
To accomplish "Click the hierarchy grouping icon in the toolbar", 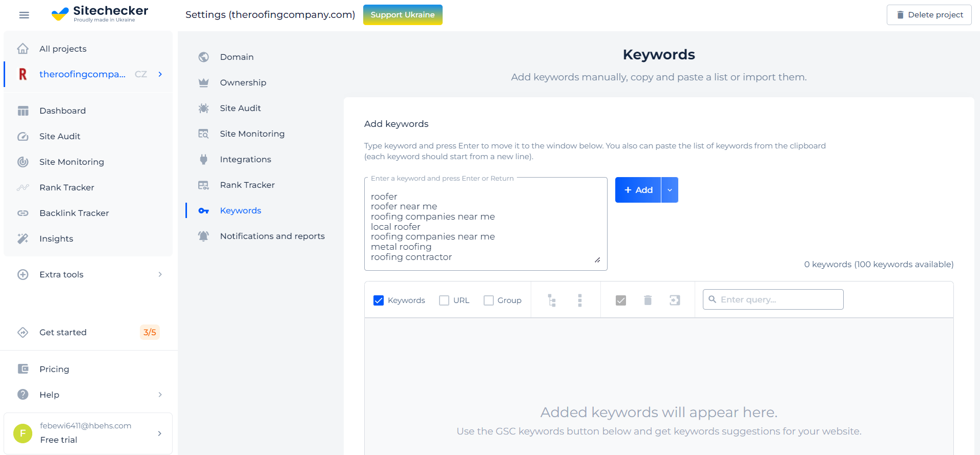I will (552, 300).
